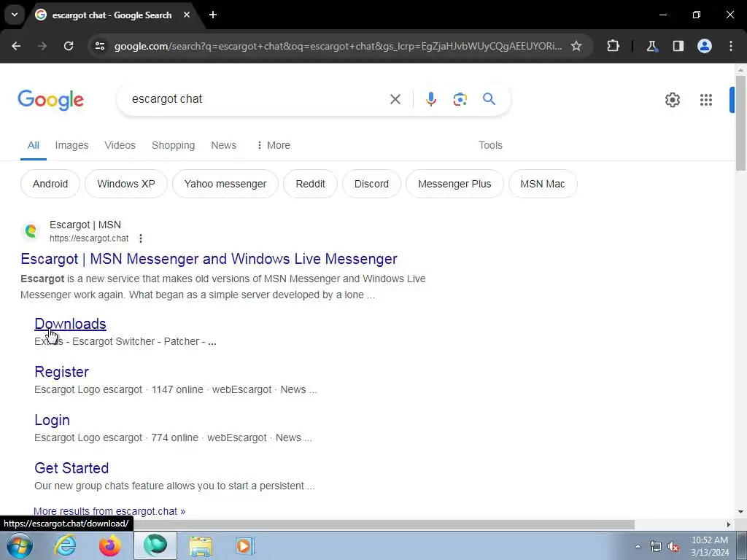This screenshot has width=747, height=560.
Task: Open Windows Media Player taskbar icon
Action: [x=246, y=545]
